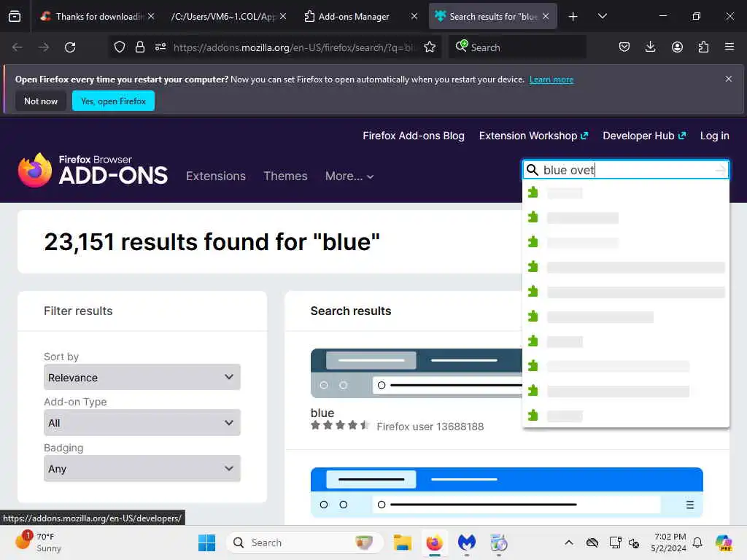Close the Search results tab
The image size is (747, 560).
point(546,17)
